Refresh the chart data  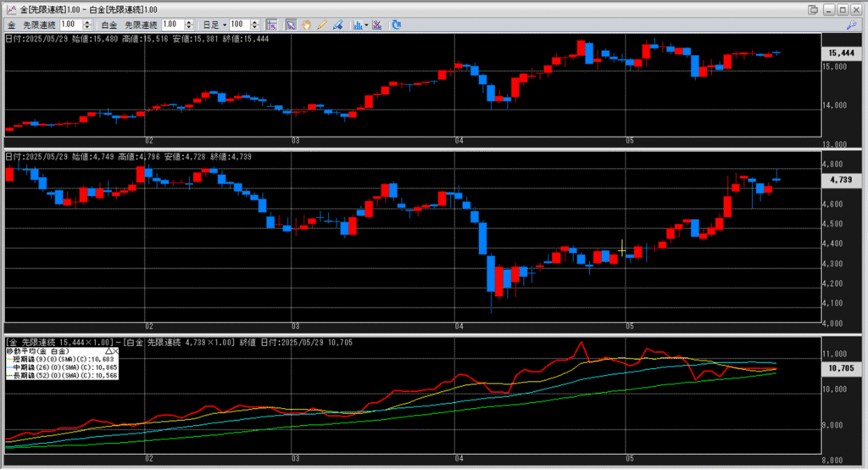397,25
